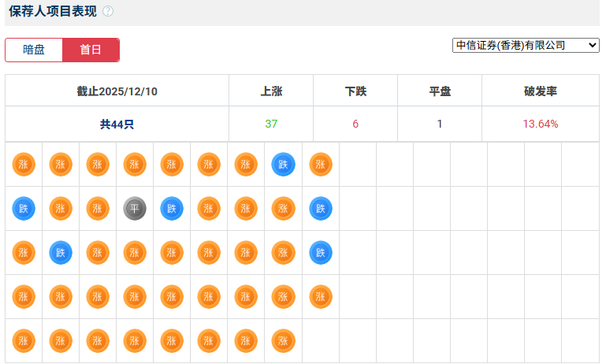Click the last orange 涨 icon in first row
This screenshot has height=364, width=606.
320,165
